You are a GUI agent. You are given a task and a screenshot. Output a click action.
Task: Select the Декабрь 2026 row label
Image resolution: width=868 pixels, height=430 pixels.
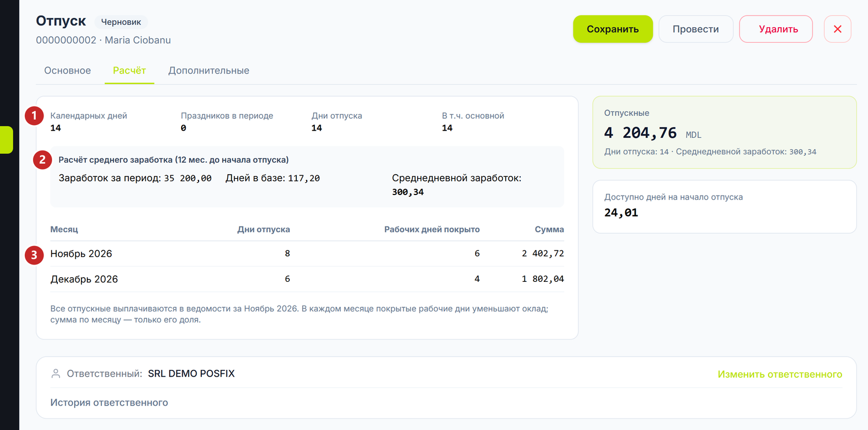click(x=84, y=279)
